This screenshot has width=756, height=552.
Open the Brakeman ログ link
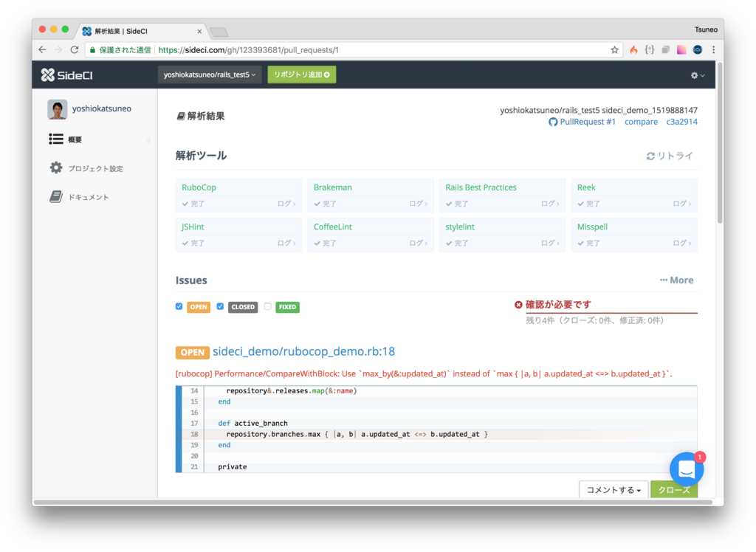(x=418, y=204)
